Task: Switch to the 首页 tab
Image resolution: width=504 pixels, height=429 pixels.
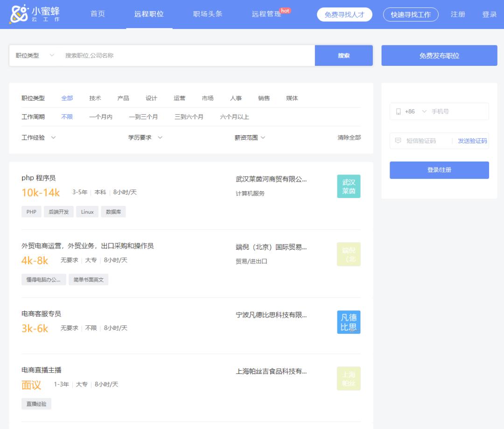Action: 97,14
